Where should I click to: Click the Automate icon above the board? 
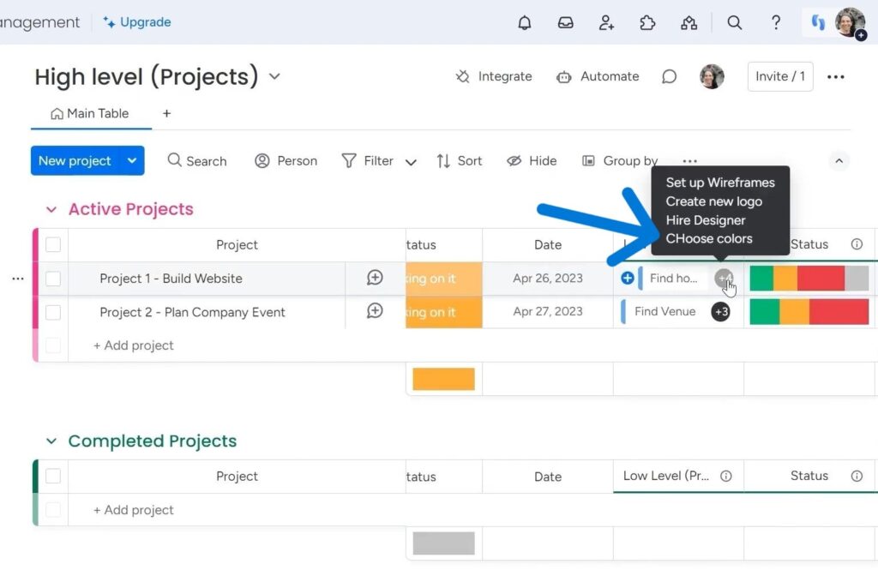point(564,76)
